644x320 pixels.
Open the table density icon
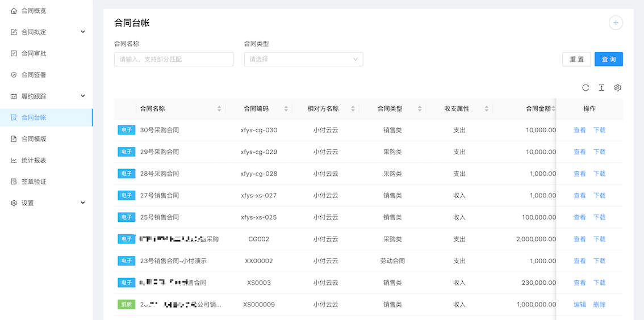click(x=601, y=88)
